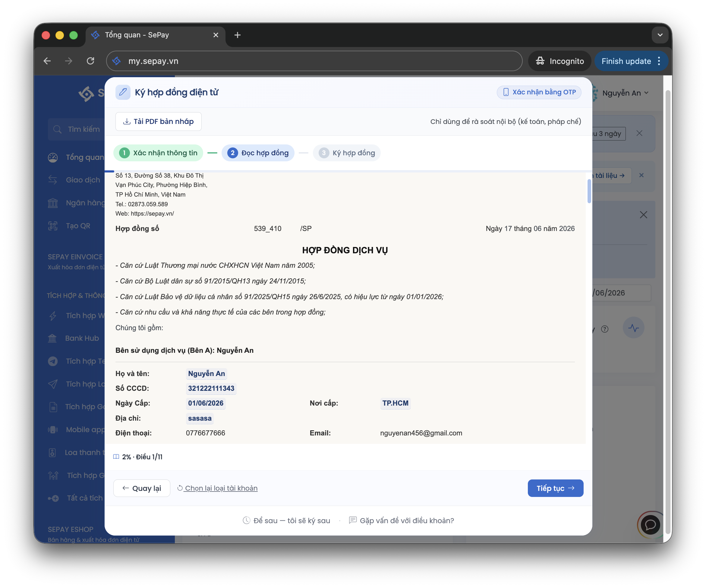Screen dimensions: 706x588
Task: Click Xác nhận bằng OTP badge
Action: (539, 92)
